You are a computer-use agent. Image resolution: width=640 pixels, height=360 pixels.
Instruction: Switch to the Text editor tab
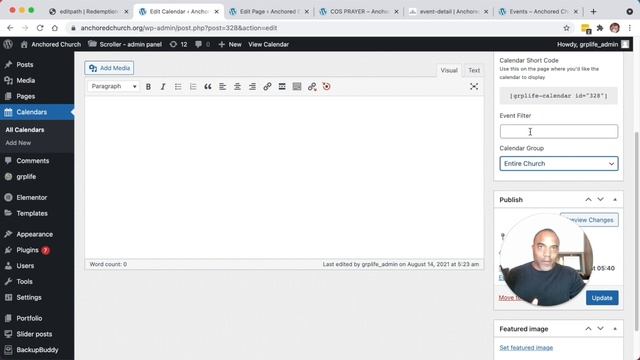pos(474,70)
